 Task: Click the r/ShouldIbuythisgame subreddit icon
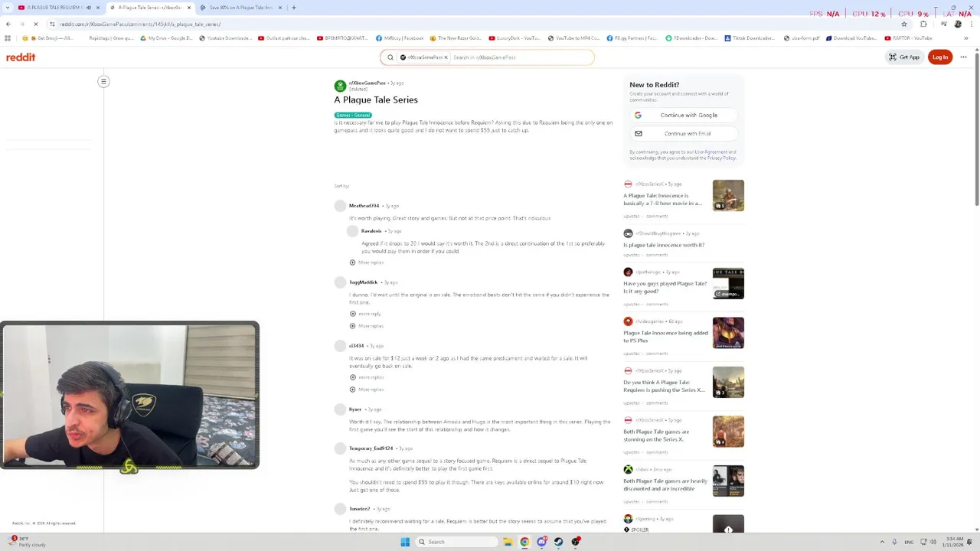pyautogui.click(x=628, y=233)
